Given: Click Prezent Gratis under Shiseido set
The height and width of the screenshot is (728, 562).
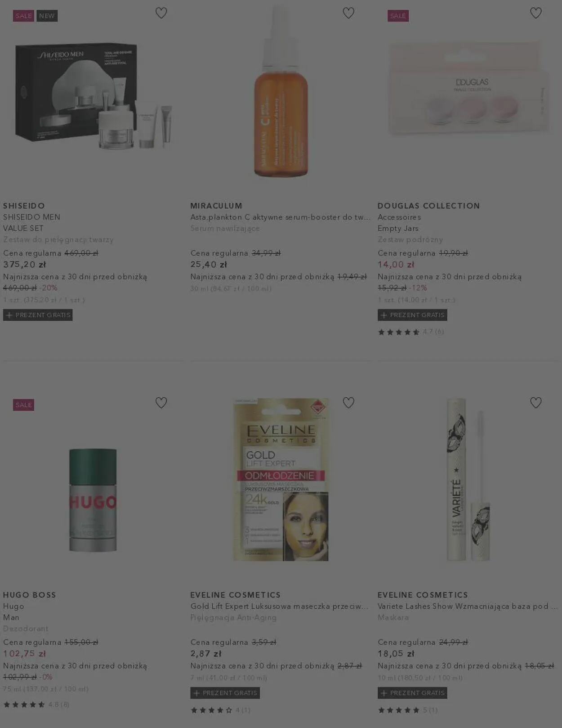Looking at the screenshot, I should 38,315.
